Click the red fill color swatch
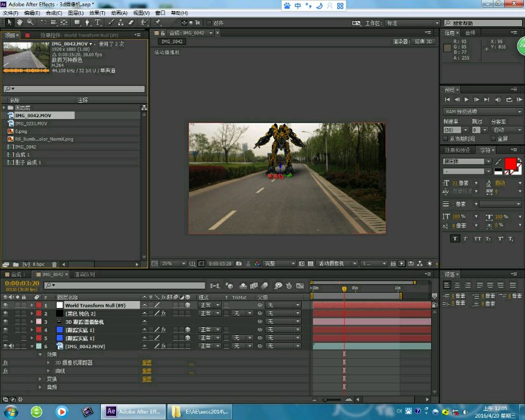 point(510,163)
